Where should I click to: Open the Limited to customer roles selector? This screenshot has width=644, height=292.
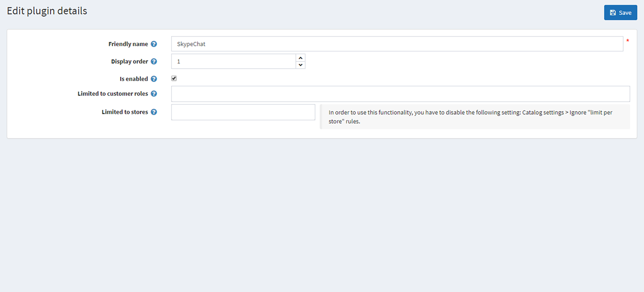click(x=400, y=94)
